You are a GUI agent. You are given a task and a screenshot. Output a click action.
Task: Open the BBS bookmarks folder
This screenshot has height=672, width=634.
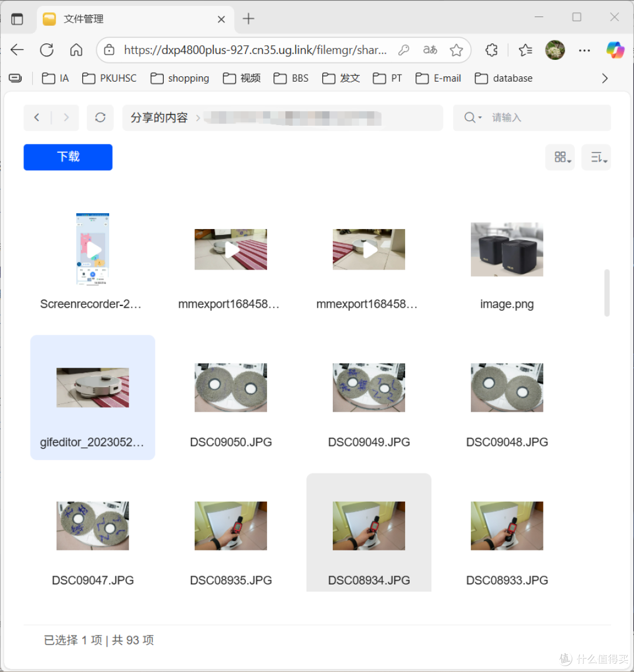tap(291, 79)
